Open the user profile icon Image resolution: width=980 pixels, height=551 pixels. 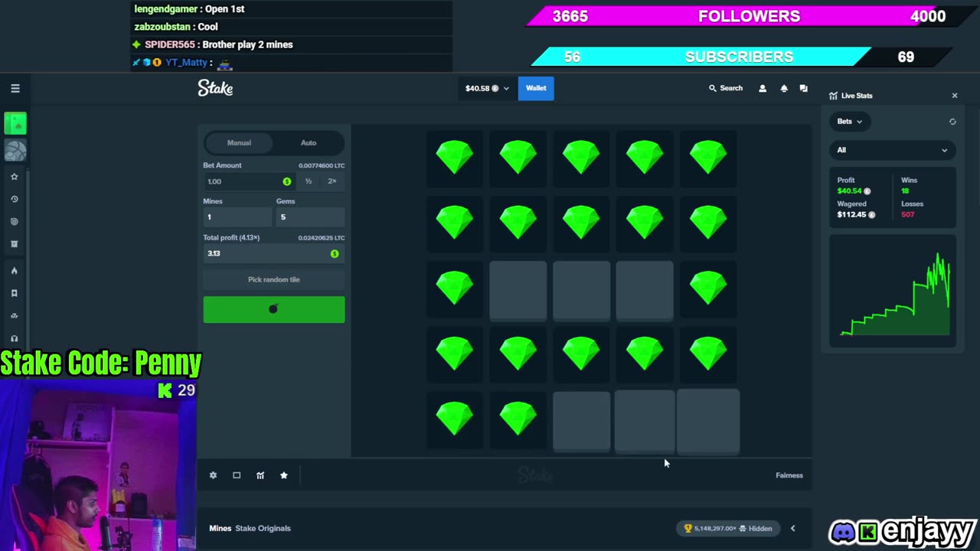(x=762, y=88)
